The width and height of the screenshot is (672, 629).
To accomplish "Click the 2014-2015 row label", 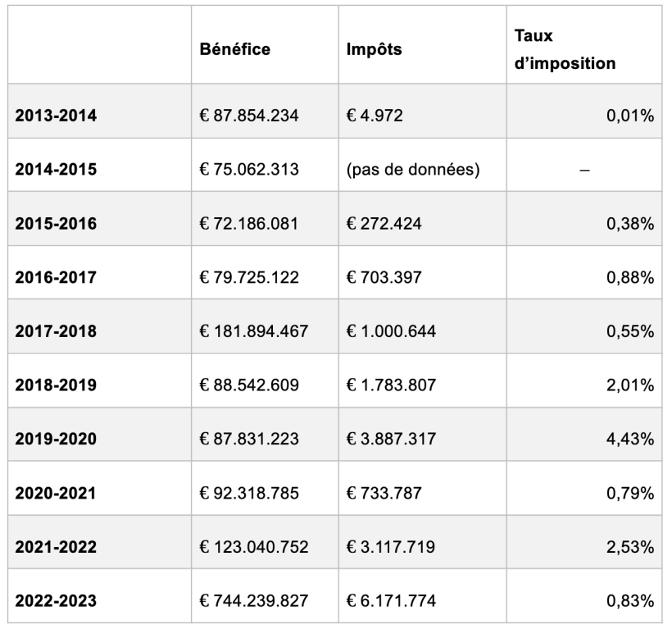I will tap(57, 170).
